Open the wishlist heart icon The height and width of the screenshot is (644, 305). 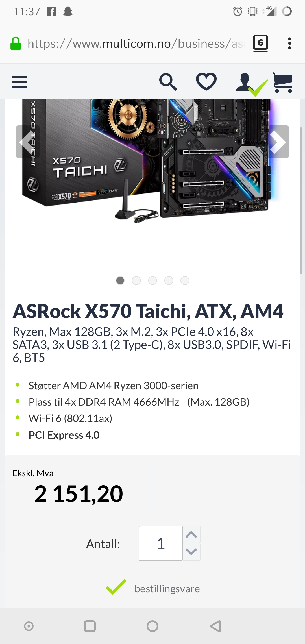(x=206, y=82)
